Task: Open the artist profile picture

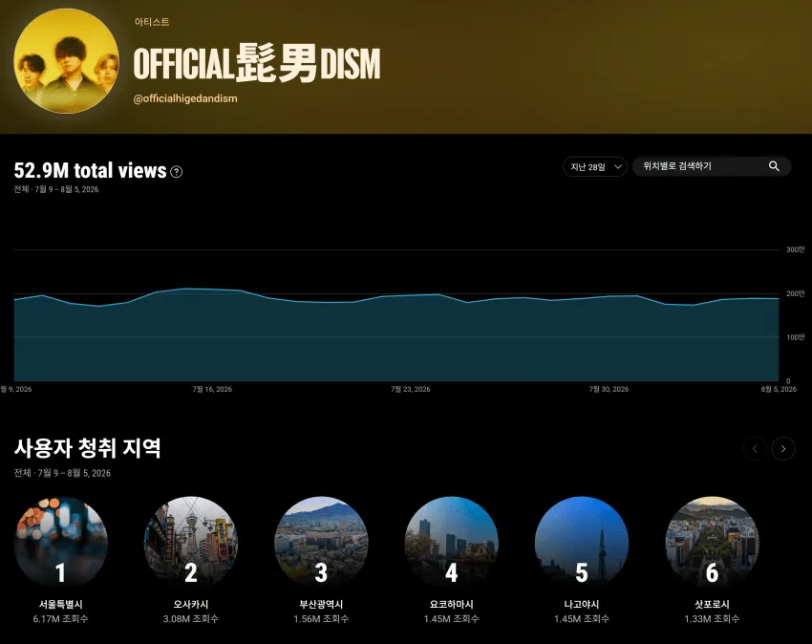Action: coord(66,60)
